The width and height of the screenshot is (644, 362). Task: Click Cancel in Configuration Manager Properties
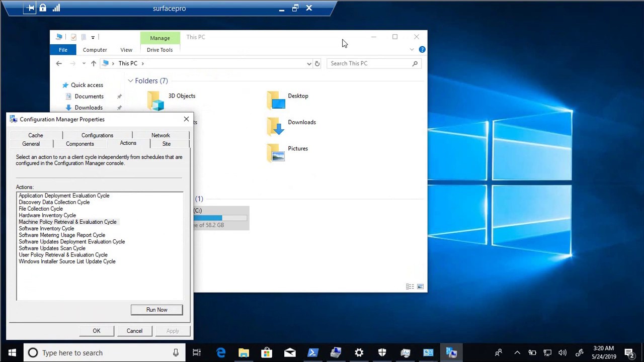click(134, 331)
